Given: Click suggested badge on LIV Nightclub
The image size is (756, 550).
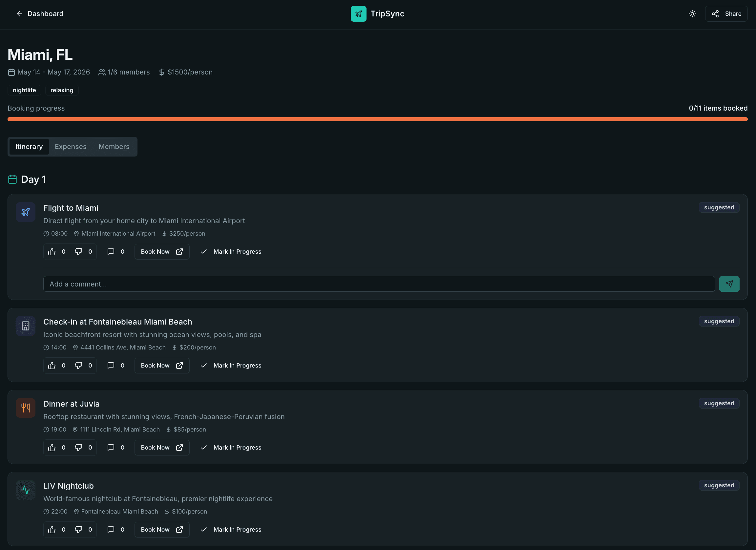Looking at the screenshot, I should pos(719,485).
